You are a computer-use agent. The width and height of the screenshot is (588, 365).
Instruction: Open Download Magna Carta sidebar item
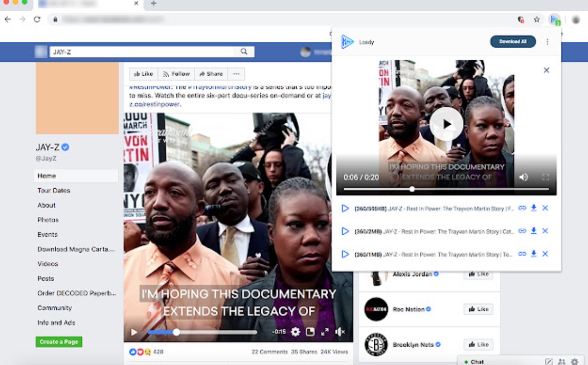tap(76, 249)
